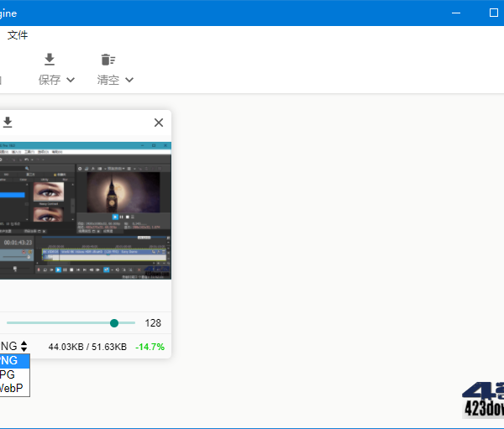Toggle the format selector up-down arrows
Screen dimensions: 504x429
pos(24,346)
